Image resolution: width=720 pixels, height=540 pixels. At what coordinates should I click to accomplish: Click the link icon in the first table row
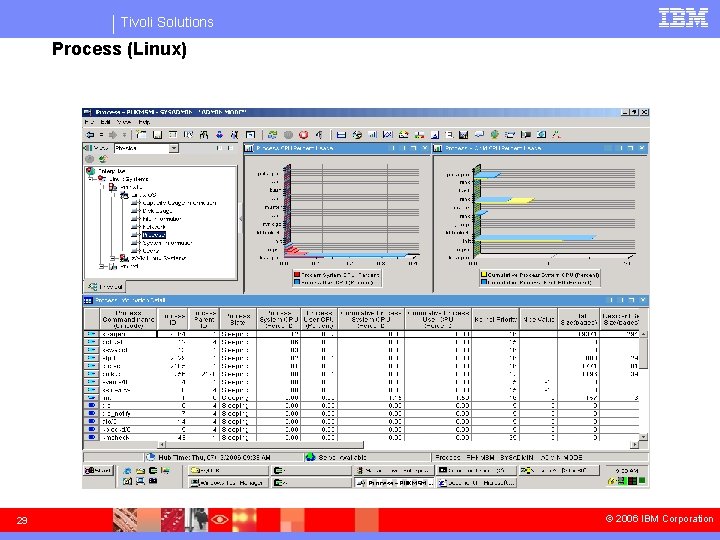(x=92, y=334)
